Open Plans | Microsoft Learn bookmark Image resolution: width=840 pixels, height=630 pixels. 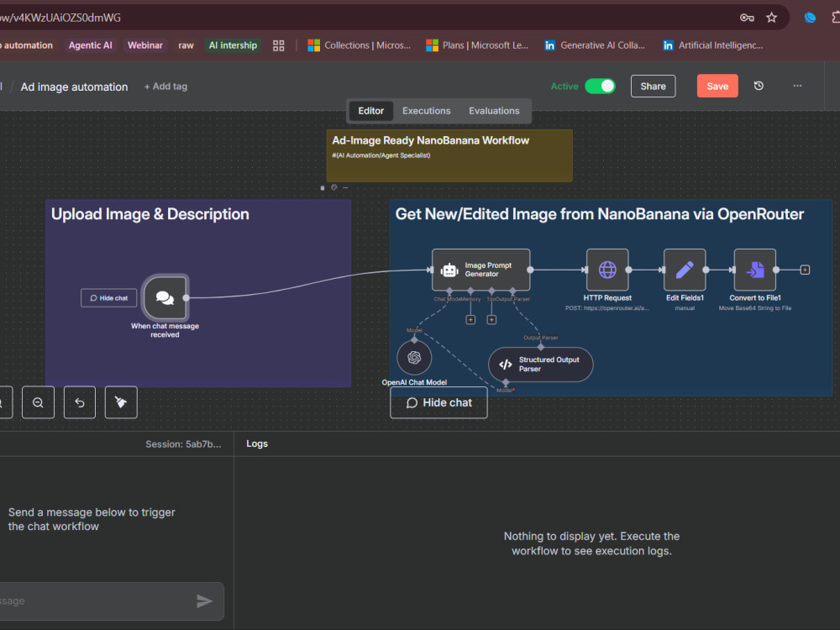tap(477, 45)
